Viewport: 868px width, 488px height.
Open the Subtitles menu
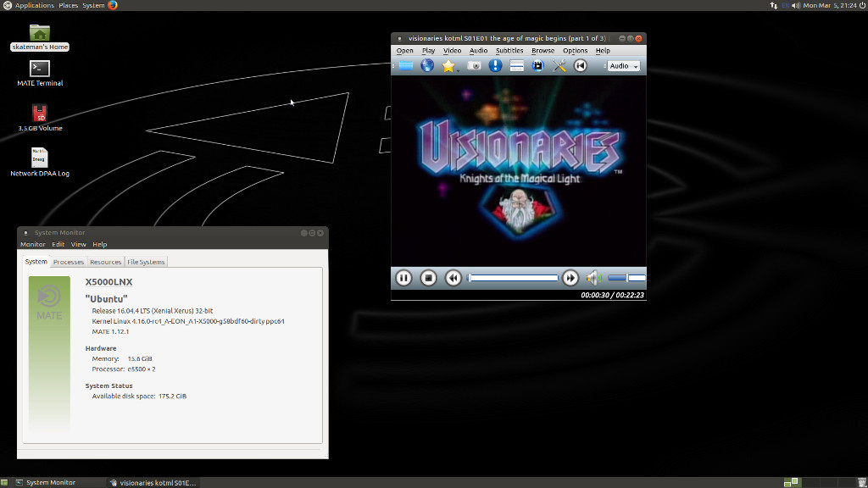(509, 50)
